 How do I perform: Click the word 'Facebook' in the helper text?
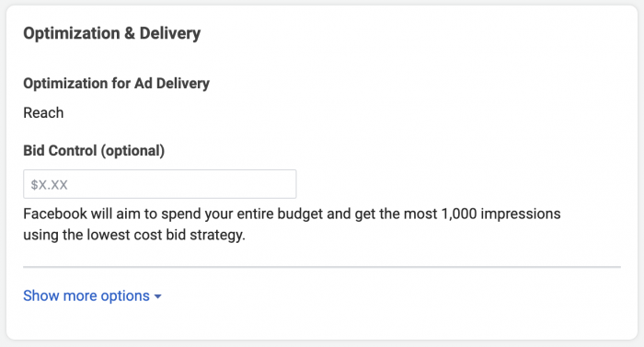point(55,214)
